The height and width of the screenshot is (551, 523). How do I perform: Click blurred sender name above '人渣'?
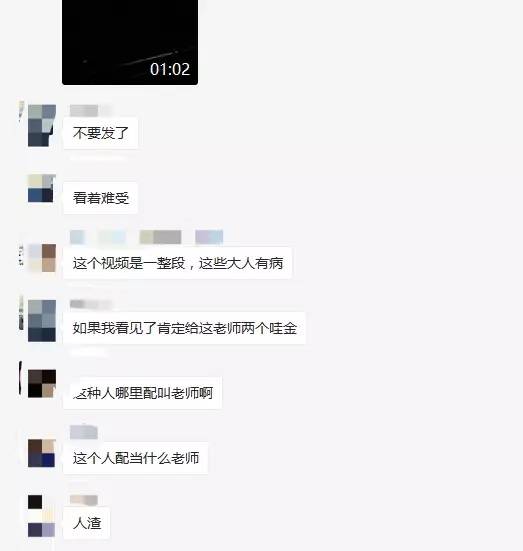coord(84,500)
